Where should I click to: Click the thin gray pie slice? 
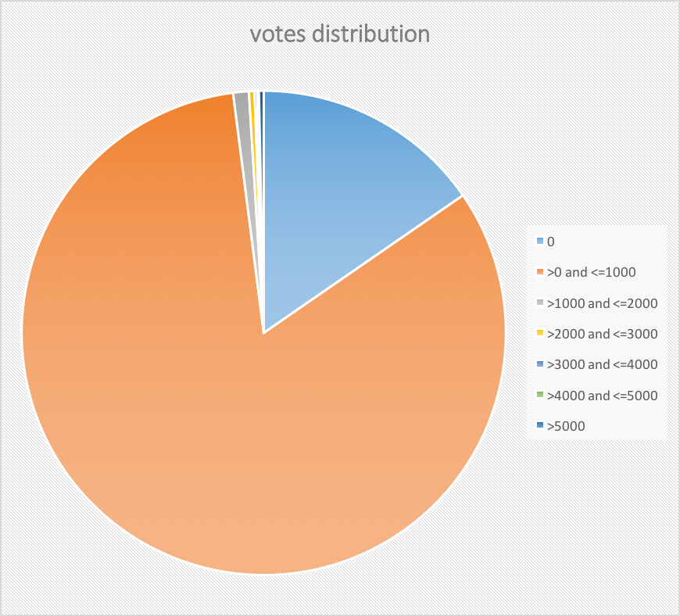tap(242, 100)
